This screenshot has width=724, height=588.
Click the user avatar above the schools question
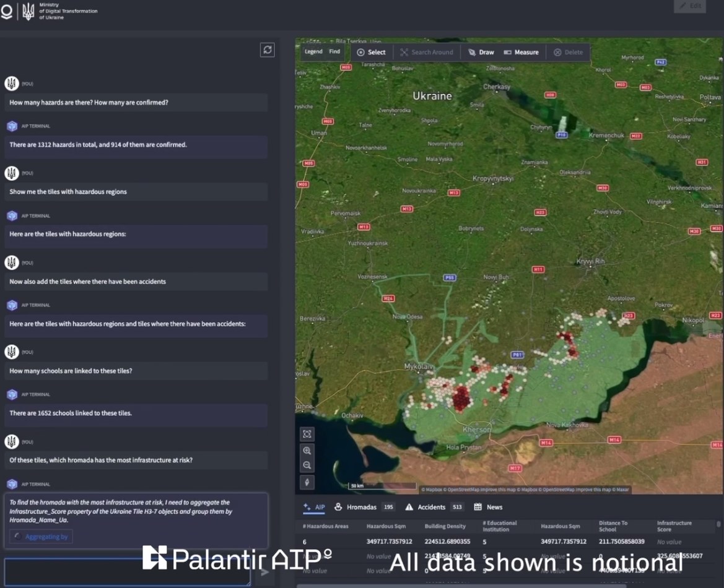click(x=12, y=352)
